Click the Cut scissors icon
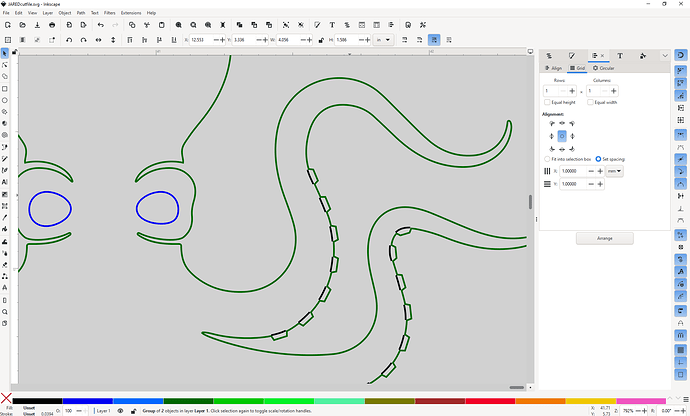This screenshot has width=690, height=416. 147,25
